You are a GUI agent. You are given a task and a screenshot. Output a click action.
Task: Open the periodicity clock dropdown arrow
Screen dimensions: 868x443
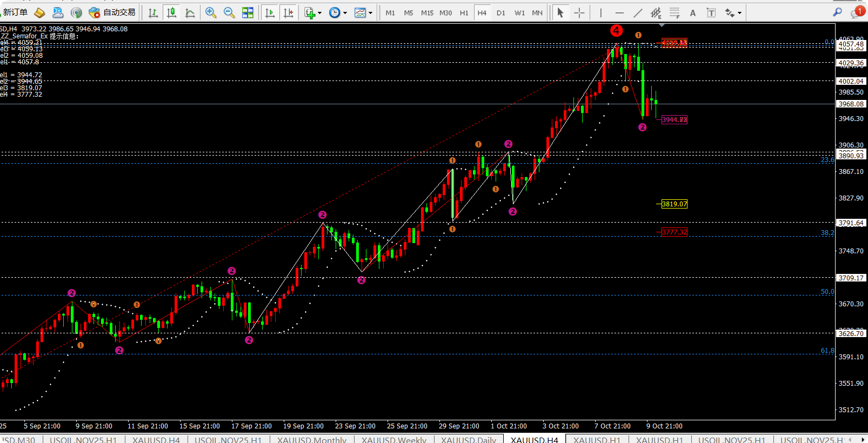click(x=345, y=13)
